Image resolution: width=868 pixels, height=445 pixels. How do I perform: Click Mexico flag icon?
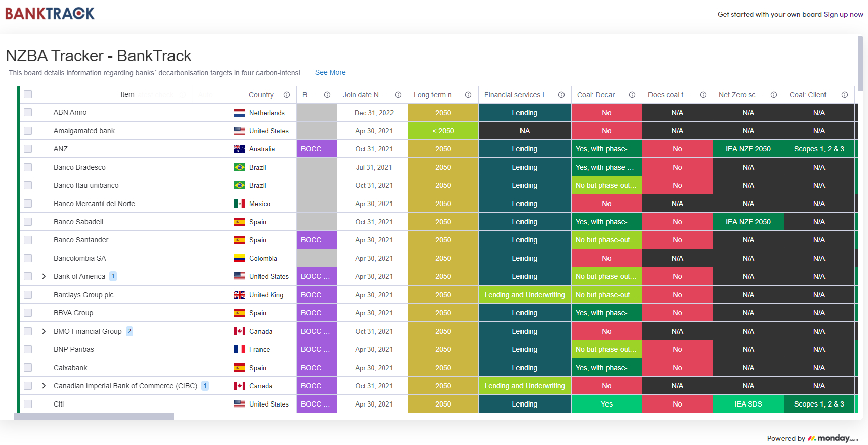[x=240, y=204]
